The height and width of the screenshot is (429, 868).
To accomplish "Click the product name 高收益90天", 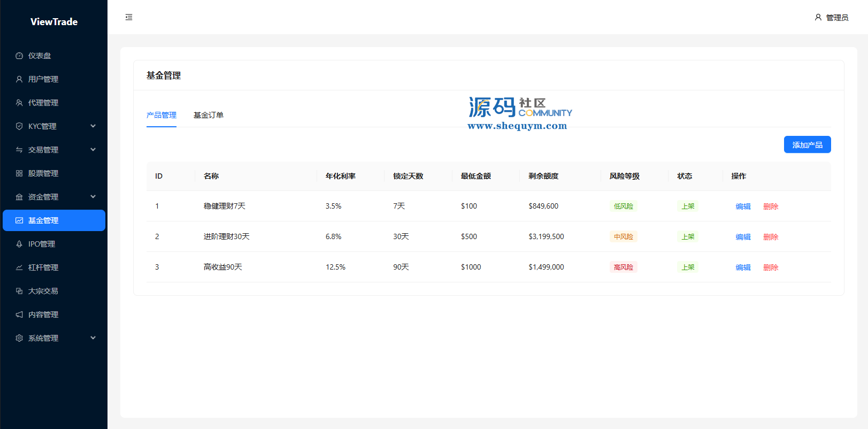I will pyautogui.click(x=223, y=267).
